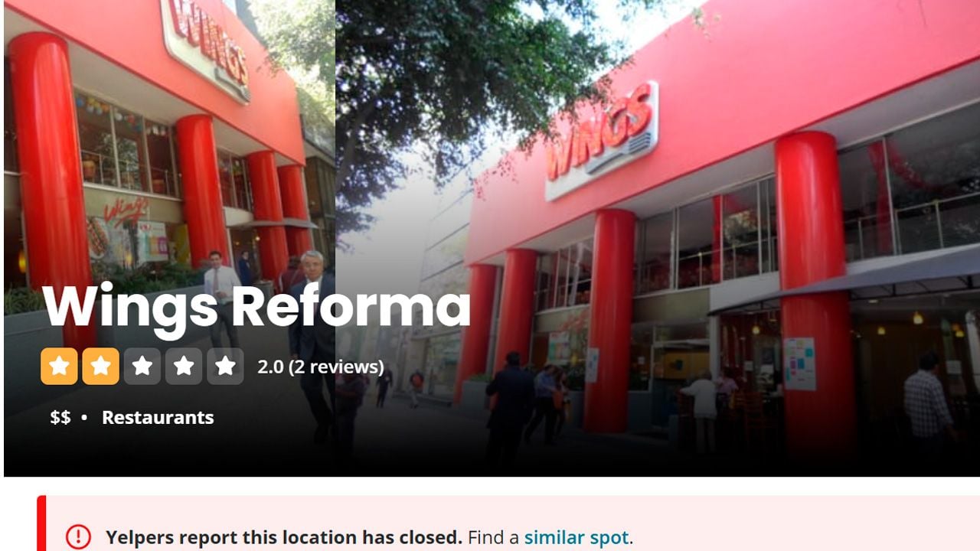
Task: Click the second gold rating star
Action: tap(100, 366)
